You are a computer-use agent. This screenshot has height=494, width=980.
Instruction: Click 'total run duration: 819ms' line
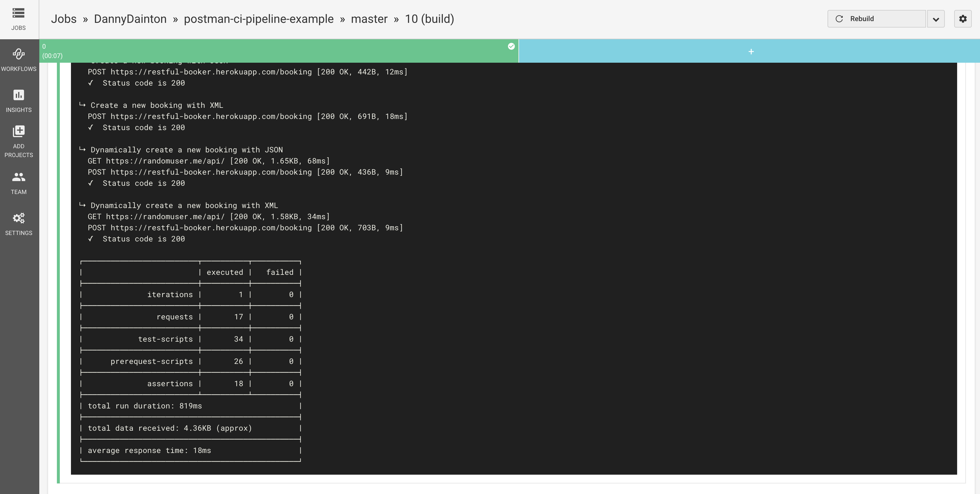[x=145, y=406]
